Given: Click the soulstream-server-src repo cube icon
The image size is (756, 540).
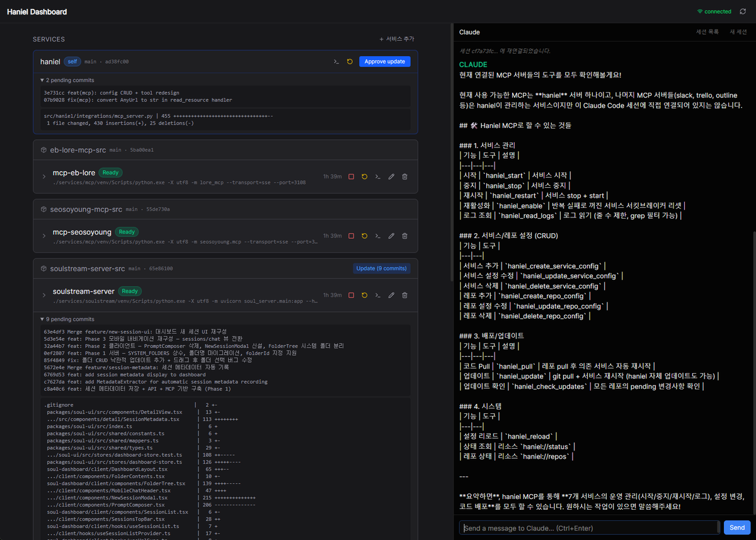Looking at the screenshot, I should pyautogui.click(x=43, y=268).
